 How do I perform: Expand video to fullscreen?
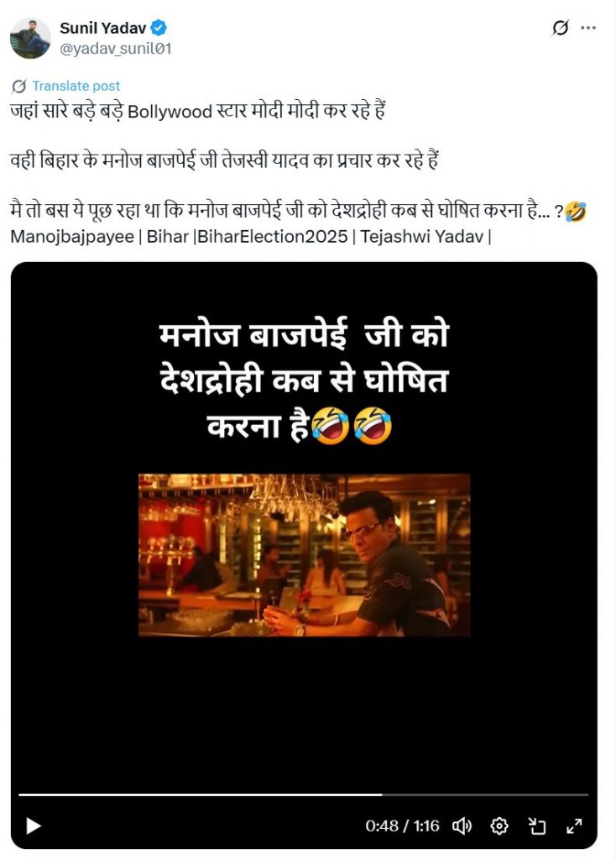[574, 826]
